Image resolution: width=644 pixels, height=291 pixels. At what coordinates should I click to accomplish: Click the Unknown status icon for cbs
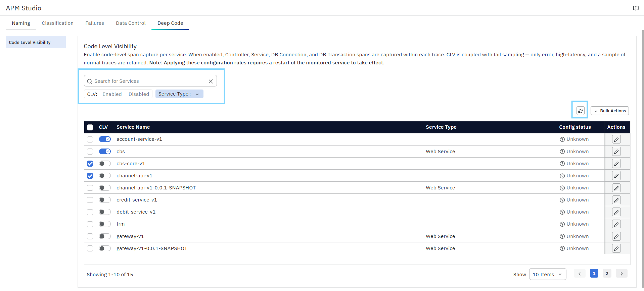coord(562,152)
